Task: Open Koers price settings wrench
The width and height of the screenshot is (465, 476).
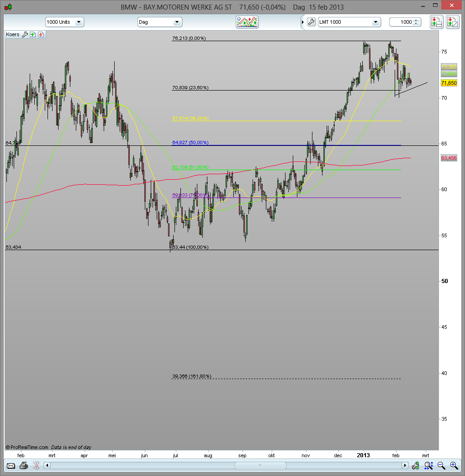Action: (25, 34)
